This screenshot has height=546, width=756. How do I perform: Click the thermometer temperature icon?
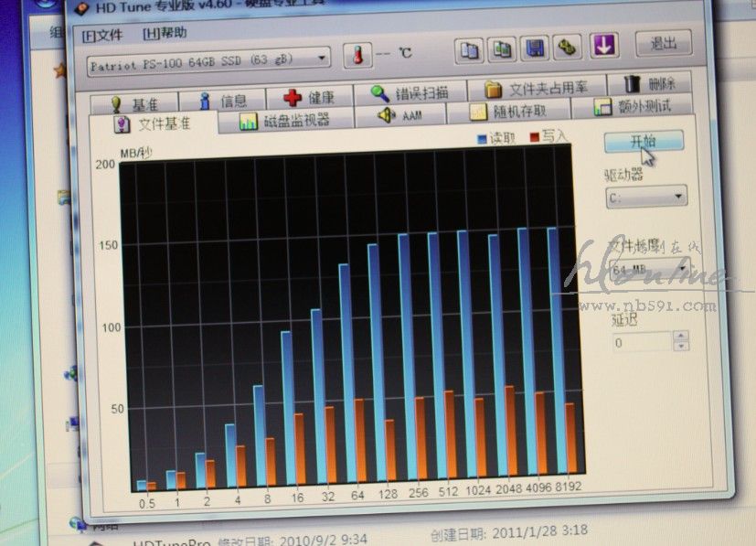point(357,55)
